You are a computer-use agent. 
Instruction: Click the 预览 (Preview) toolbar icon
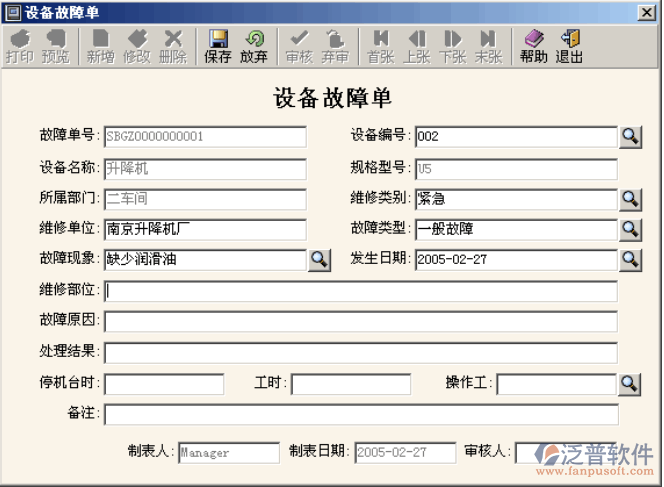55,47
